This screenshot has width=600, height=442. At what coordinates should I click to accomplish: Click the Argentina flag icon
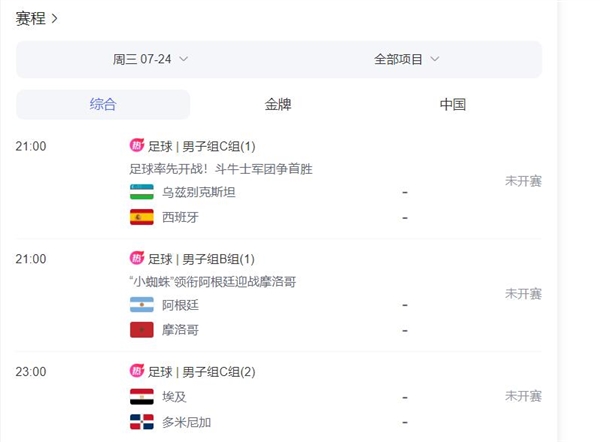tap(141, 305)
